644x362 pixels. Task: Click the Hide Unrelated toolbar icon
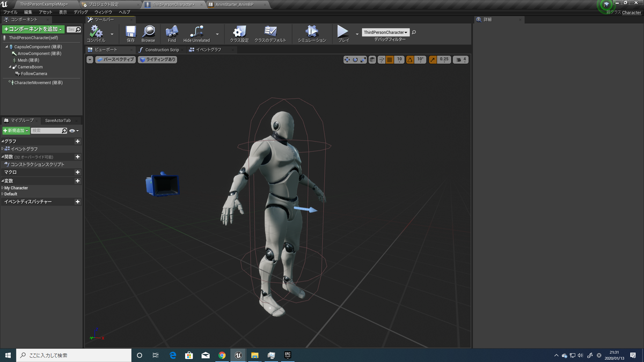196,32
